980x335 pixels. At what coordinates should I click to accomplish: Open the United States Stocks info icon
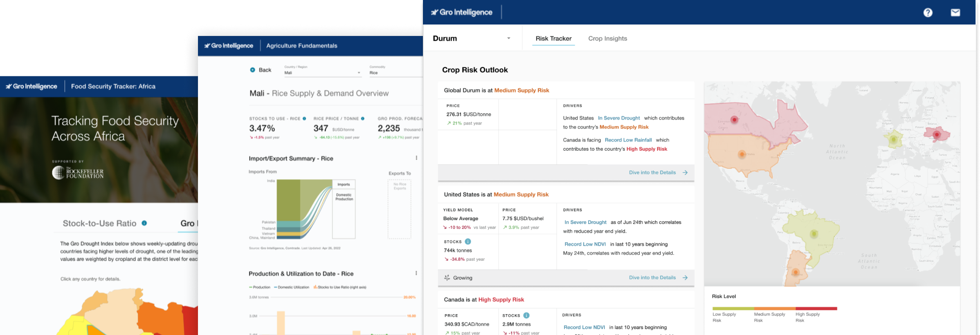click(x=468, y=241)
